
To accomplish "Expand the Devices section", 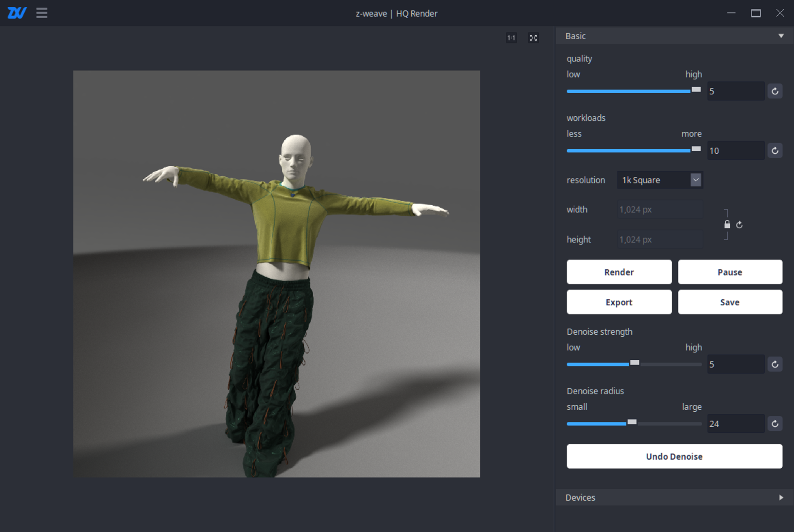I will coord(781,497).
